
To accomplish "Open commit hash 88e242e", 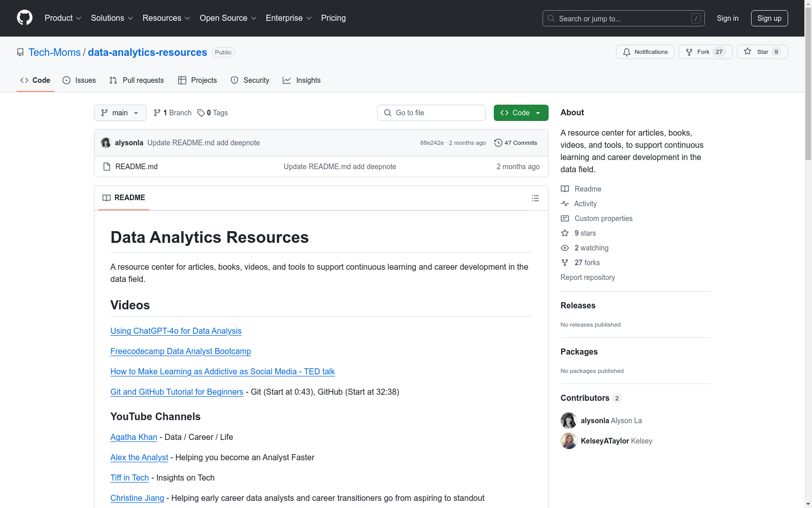I will click(x=432, y=143).
